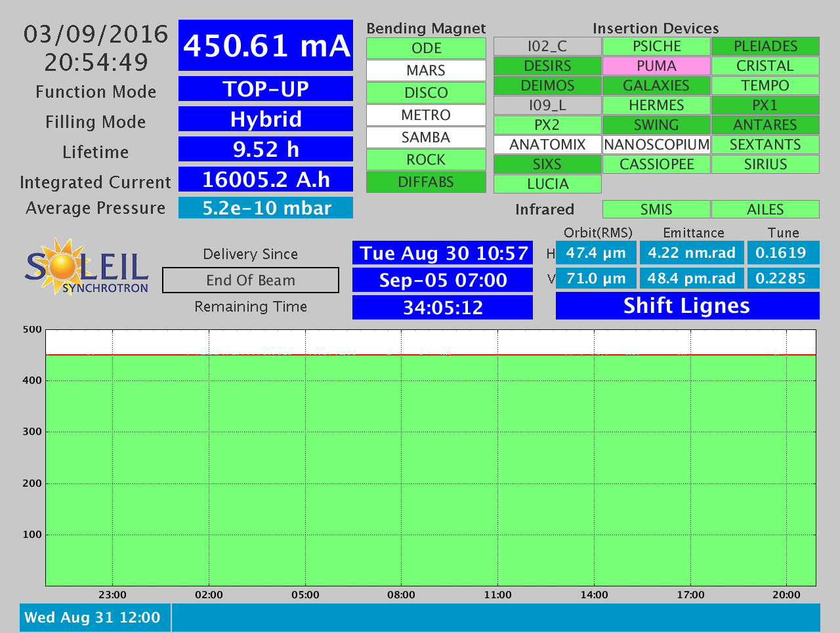Image resolution: width=840 pixels, height=633 pixels.
Task: Select the PX2 beamline box
Action: pos(547,125)
